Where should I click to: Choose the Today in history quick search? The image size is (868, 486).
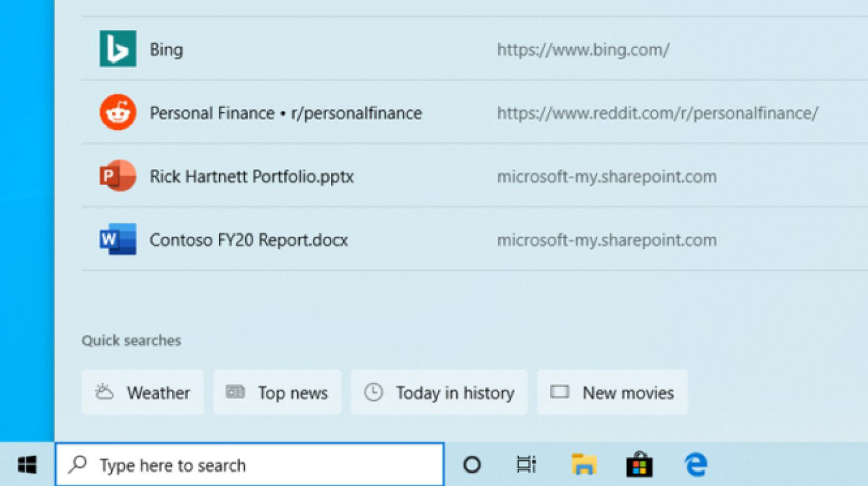point(439,392)
